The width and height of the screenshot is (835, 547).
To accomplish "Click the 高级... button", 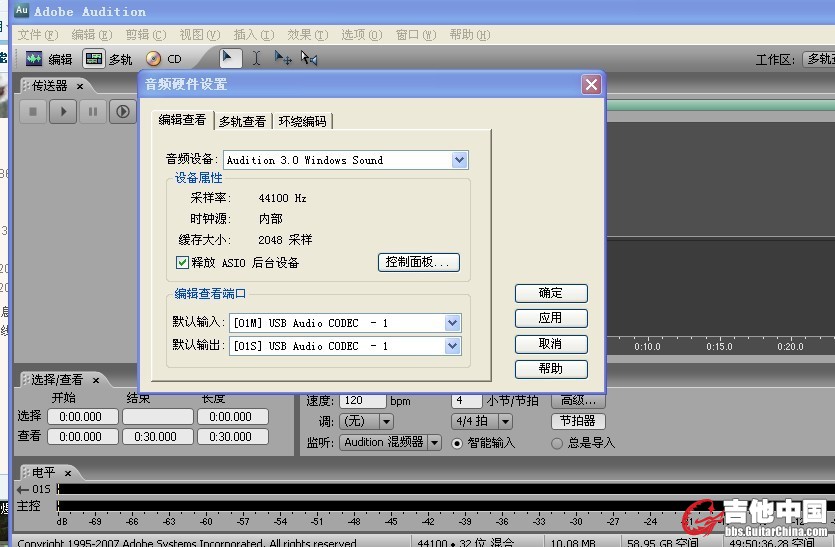I will 578,401.
